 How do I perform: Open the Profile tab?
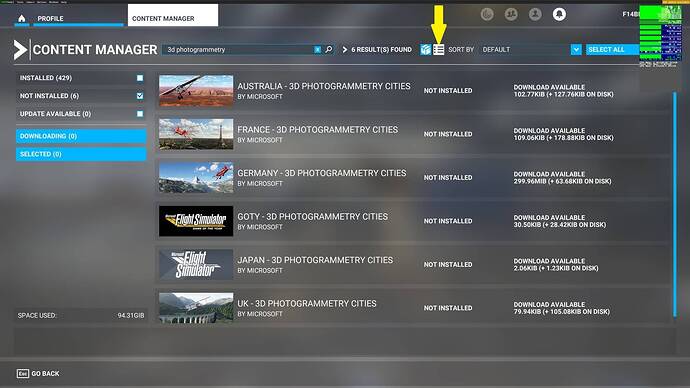point(78,18)
